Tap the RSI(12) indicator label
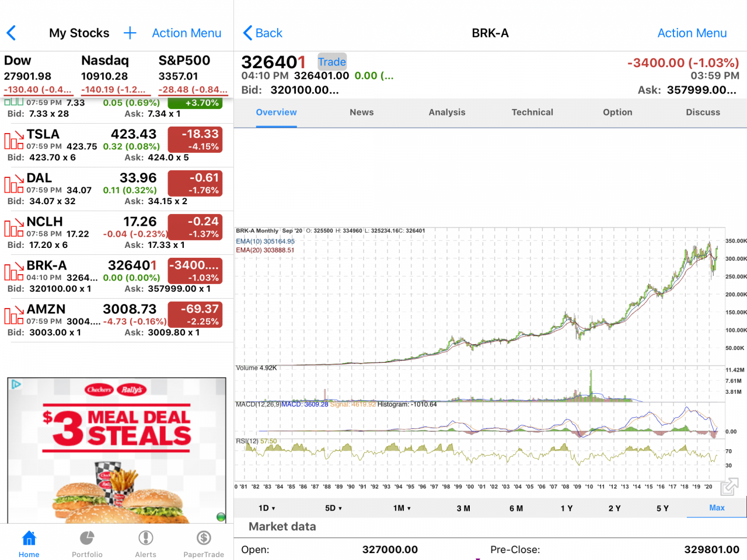 tap(256, 442)
